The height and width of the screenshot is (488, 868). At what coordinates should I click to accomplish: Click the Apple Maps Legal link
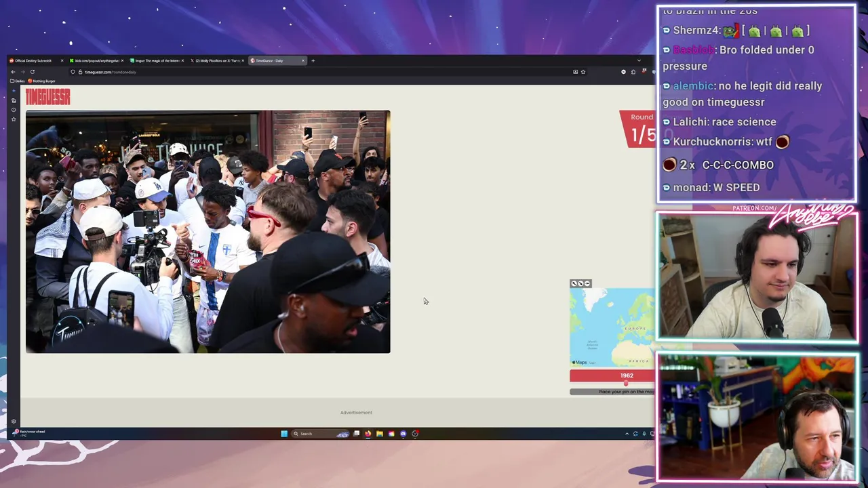coord(592,363)
